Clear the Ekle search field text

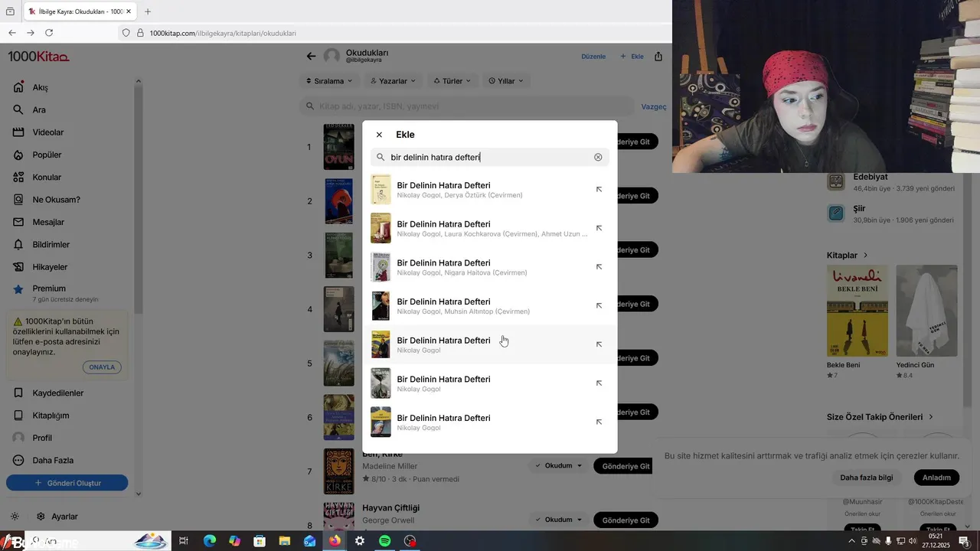click(598, 157)
